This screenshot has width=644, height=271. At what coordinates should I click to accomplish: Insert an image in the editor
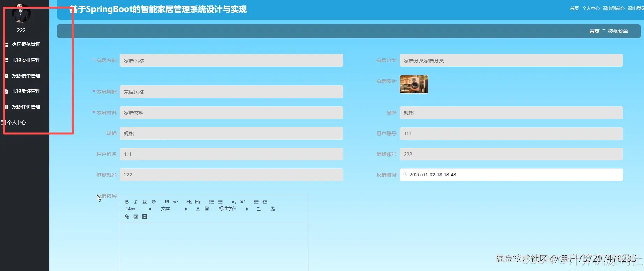point(136,217)
